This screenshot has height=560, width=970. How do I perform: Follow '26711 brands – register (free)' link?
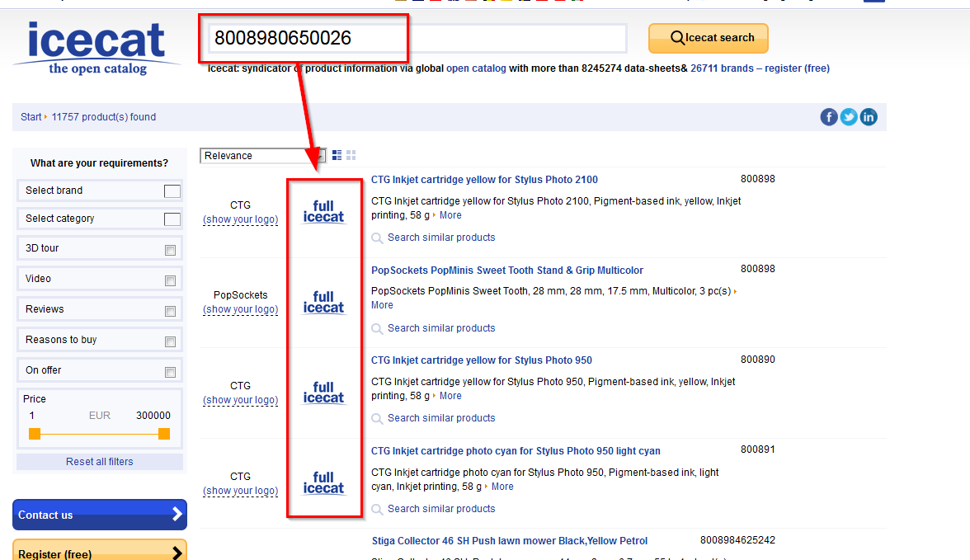(760, 68)
